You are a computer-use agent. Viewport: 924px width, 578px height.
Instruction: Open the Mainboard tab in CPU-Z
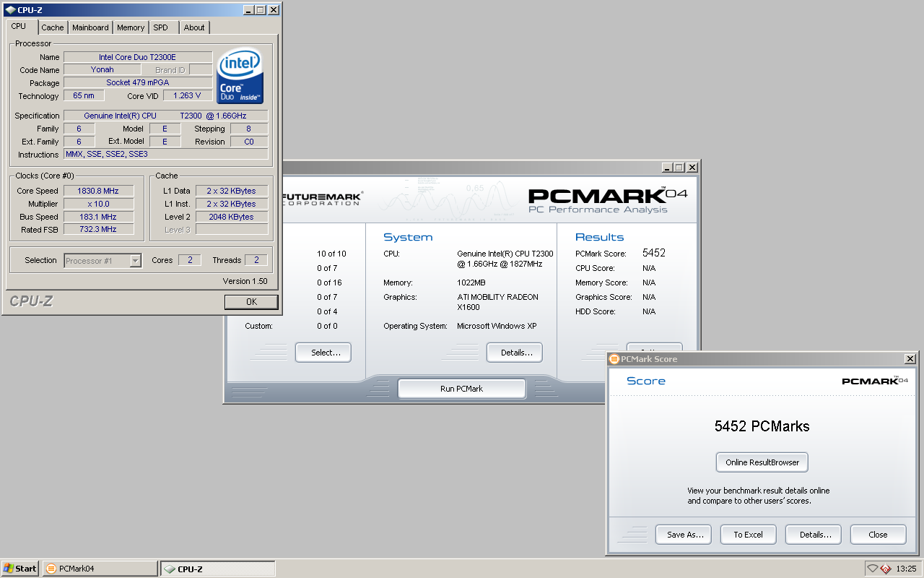tap(90, 27)
